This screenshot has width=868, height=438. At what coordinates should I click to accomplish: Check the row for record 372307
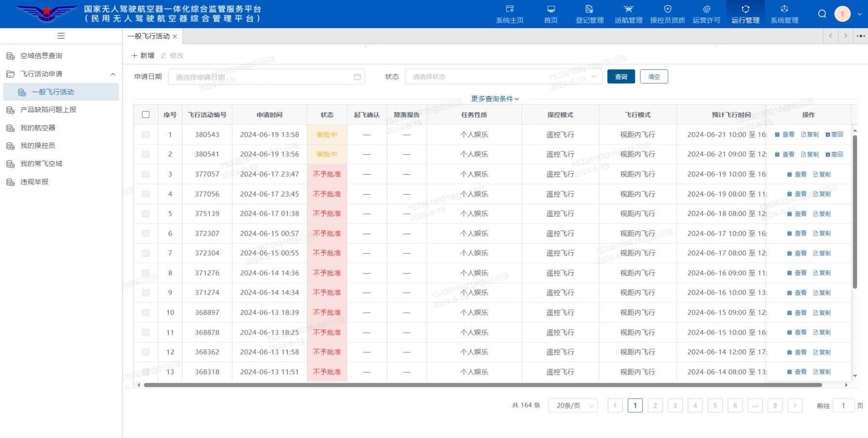pos(146,233)
